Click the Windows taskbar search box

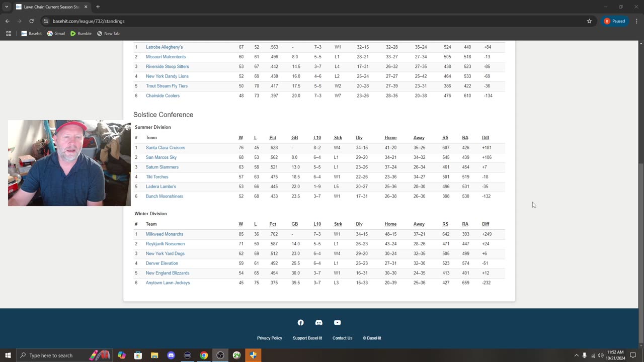(x=65, y=355)
